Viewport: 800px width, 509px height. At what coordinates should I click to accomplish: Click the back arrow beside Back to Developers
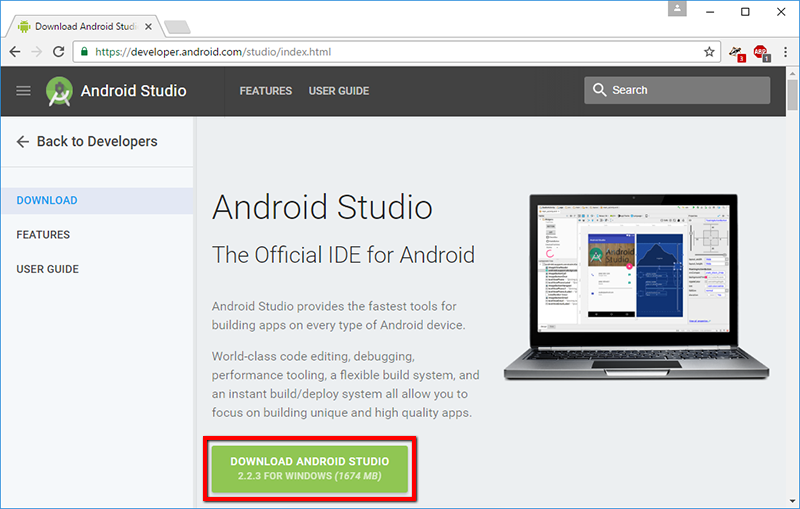[x=22, y=141]
